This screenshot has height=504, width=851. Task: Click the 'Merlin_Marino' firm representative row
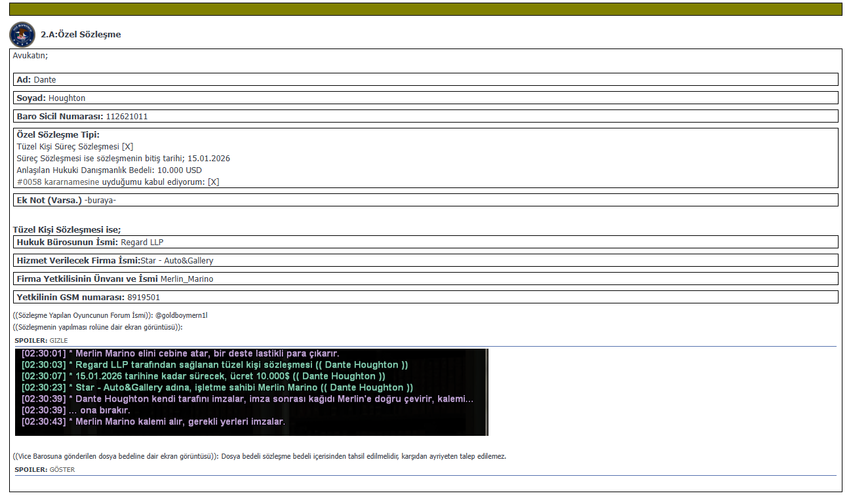pos(425,279)
